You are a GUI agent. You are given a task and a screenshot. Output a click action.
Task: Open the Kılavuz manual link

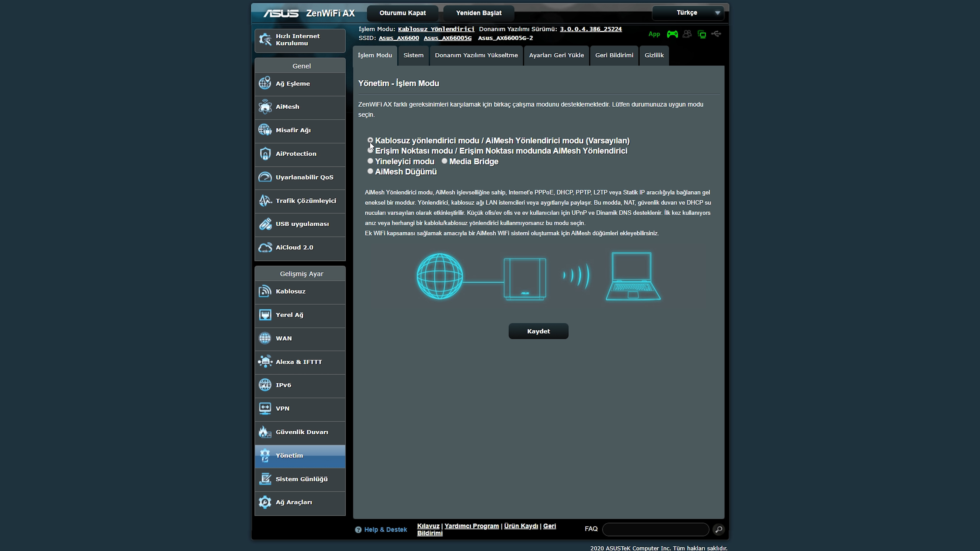(x=428, y=526)
